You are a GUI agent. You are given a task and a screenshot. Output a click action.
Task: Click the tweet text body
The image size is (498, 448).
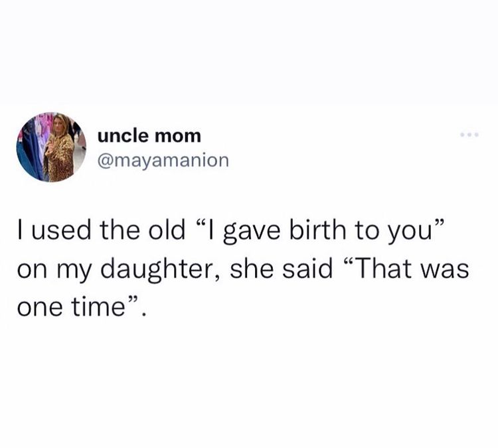(x=243, y=268)
